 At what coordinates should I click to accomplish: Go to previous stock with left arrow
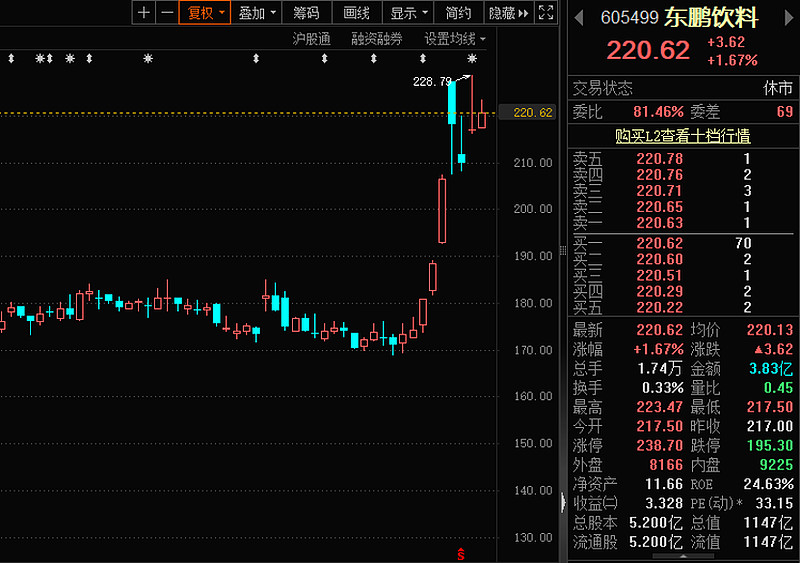(x=579, y=18)
